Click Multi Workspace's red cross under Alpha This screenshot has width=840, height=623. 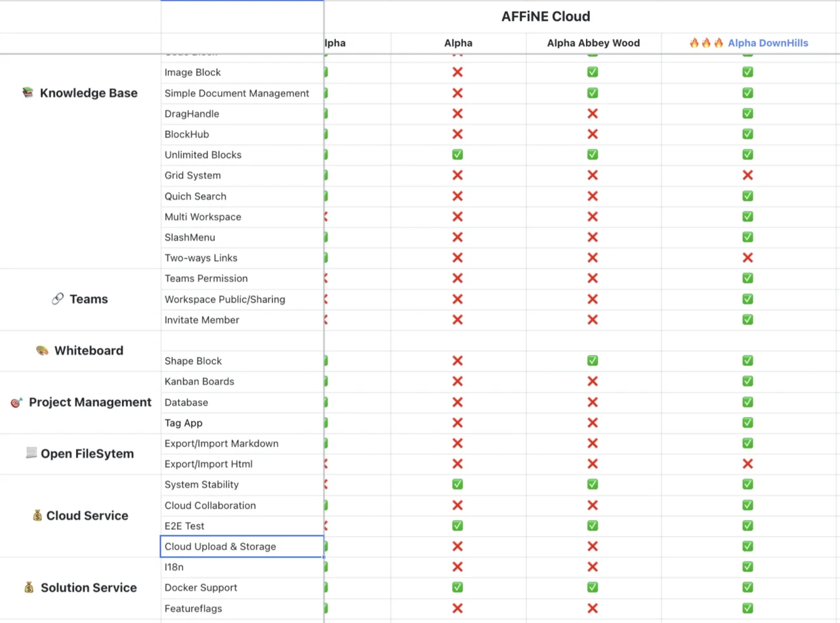click(457, 216)
